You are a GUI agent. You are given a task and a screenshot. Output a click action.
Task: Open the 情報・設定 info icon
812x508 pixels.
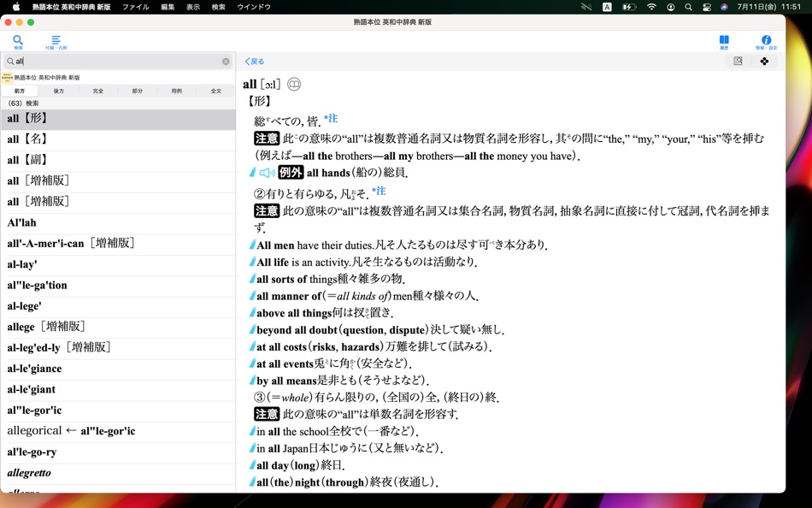coord(766,41)
